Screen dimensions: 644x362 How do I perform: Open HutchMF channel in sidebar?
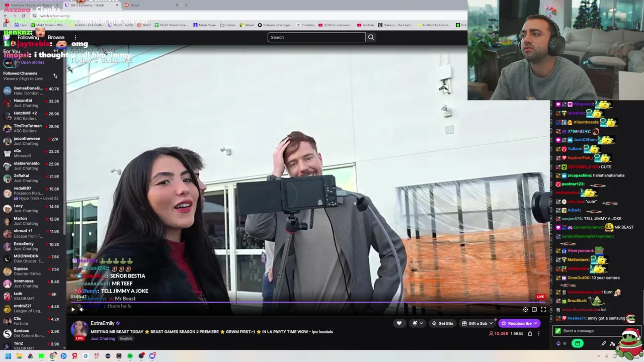point(31,116)
